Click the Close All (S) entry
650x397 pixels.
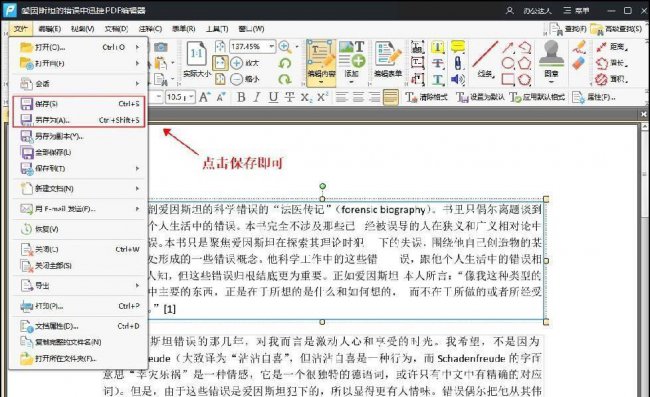click(x=78, y=265)
